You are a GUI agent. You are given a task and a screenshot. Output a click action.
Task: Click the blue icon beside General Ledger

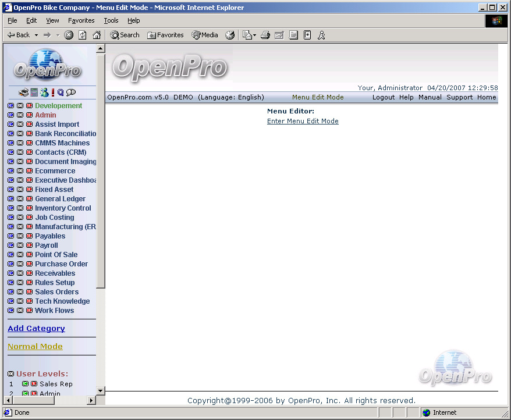pos(11,199)
